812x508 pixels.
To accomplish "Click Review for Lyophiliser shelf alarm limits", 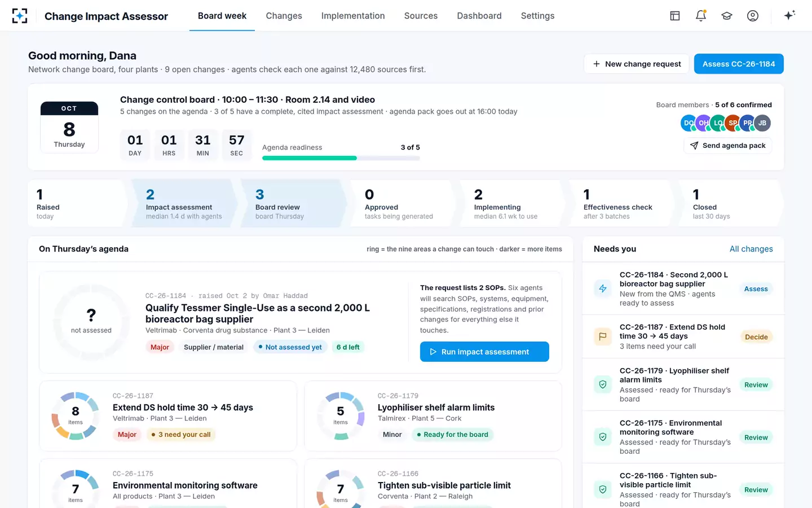I will [756, 385].
